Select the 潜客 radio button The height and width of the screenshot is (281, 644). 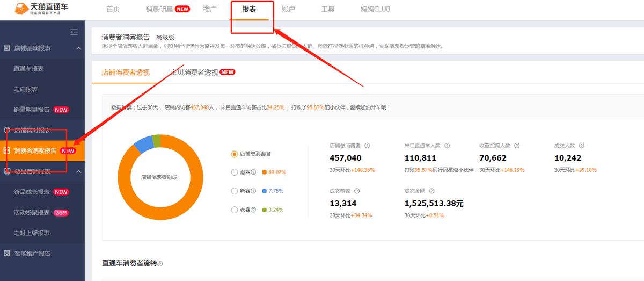234,172
